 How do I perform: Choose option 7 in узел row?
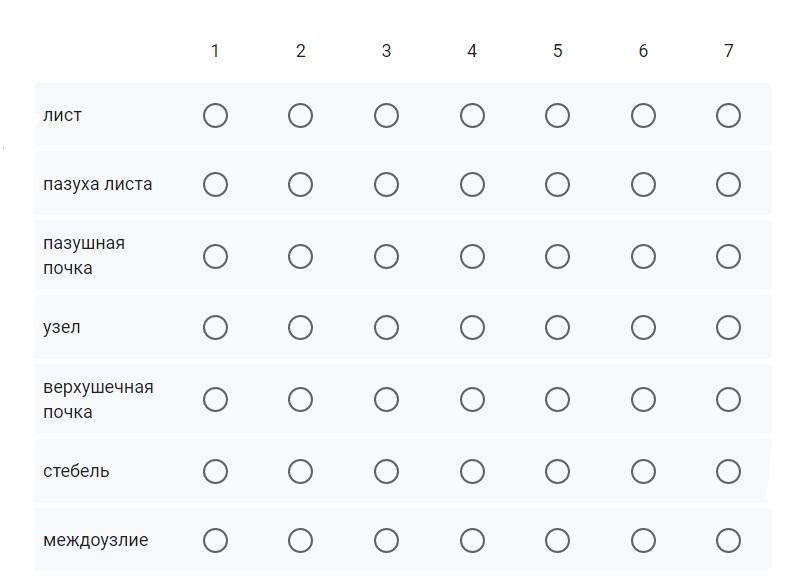coord(728,328)
